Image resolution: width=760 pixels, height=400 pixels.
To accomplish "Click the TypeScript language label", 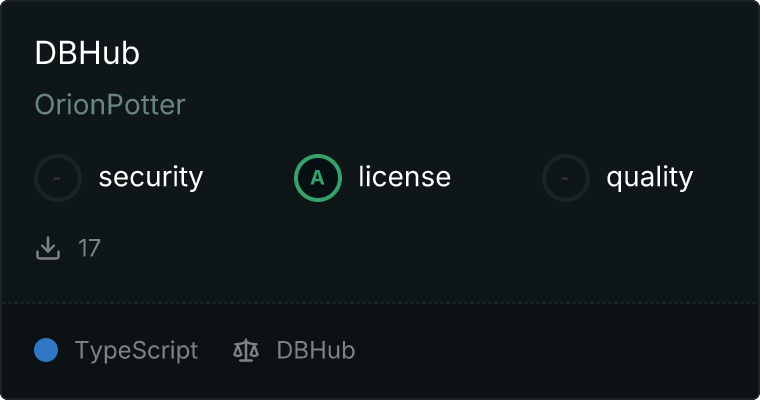I will click(x=137, y=351).
